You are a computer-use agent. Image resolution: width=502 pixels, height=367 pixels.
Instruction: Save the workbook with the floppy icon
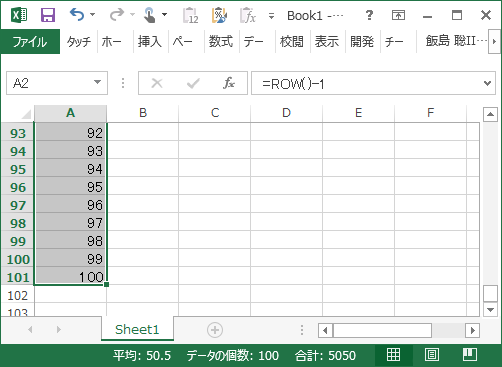pyautogui.click(x=48, y=15)
